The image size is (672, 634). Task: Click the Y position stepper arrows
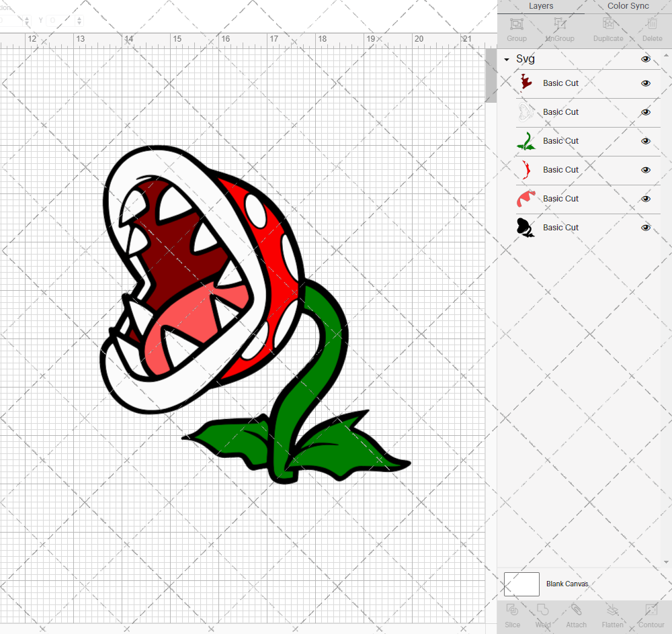(79, 20)
